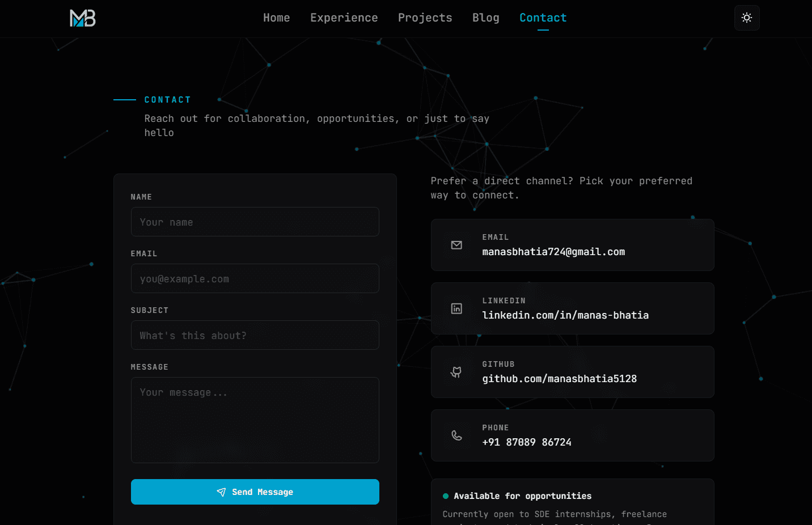Click the phone handset icon
The width and height of the screenshot is (812, 525).
click(456, 435)
